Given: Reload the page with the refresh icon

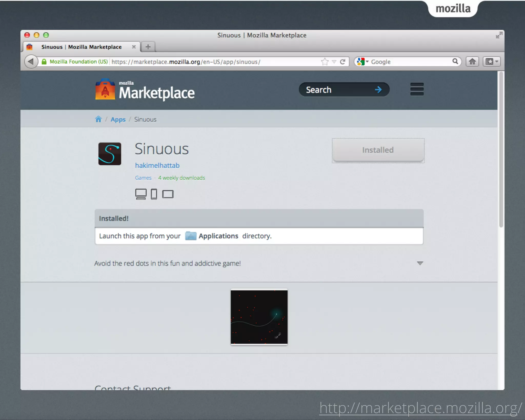Looking at the screenshot, I should (x=343, y=62).
